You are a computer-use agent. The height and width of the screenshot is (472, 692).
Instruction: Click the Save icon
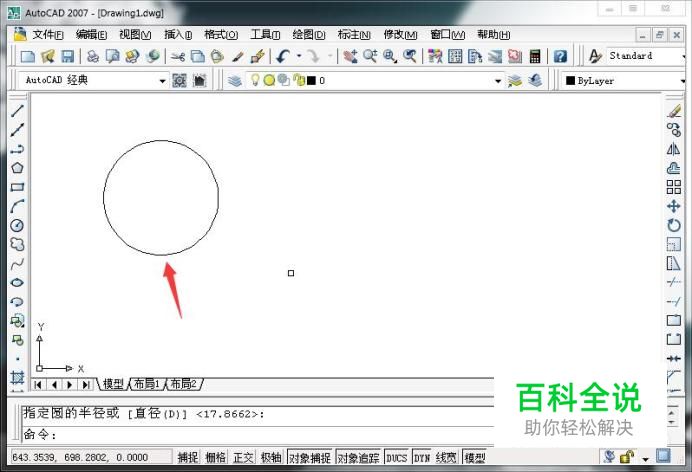click(x=68, y=56)
